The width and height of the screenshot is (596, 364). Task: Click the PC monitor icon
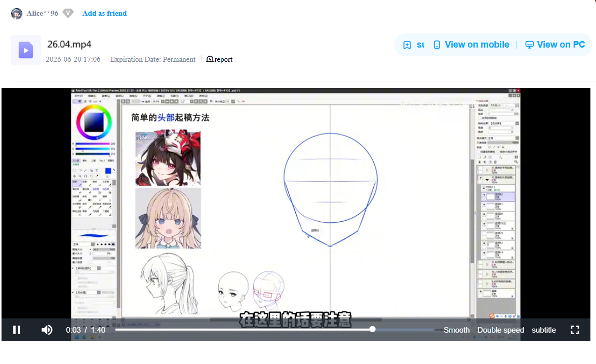pyautogui.click(x=529, y=45)
